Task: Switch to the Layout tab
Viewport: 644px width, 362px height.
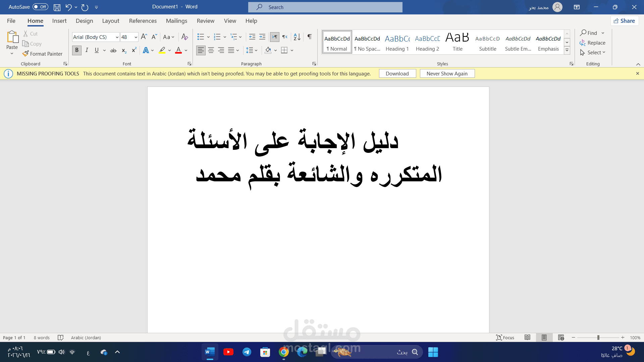Action: coord(111,21)
